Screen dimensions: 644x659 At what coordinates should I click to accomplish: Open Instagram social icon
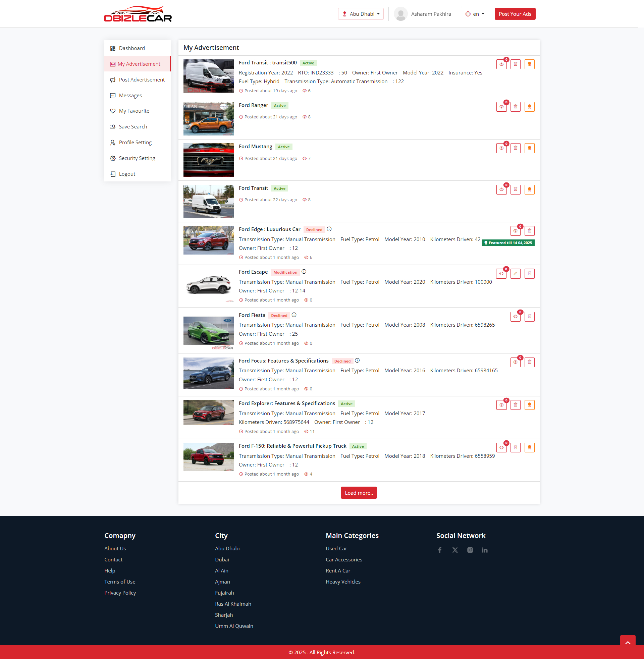click(470, 550)
